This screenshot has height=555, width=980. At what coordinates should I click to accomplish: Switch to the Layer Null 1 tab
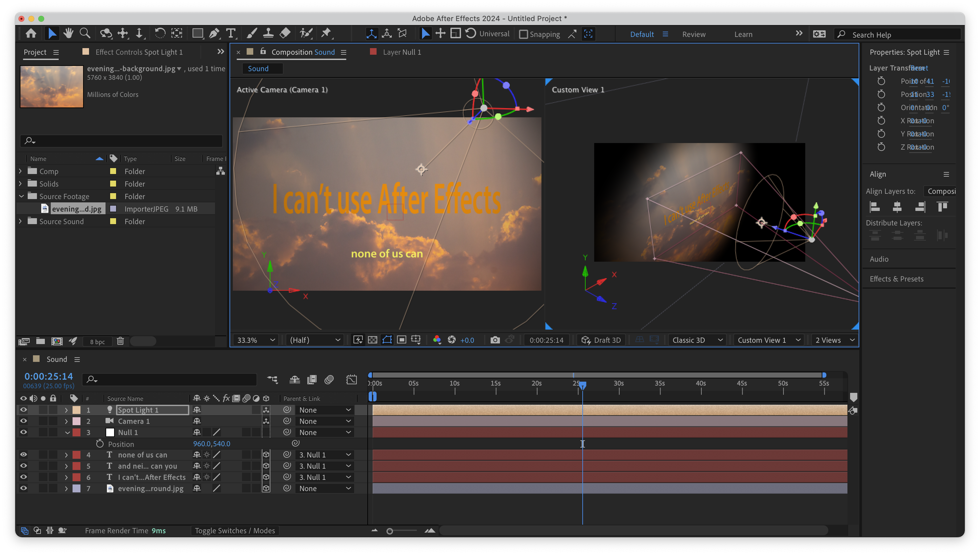pos(402,52)
